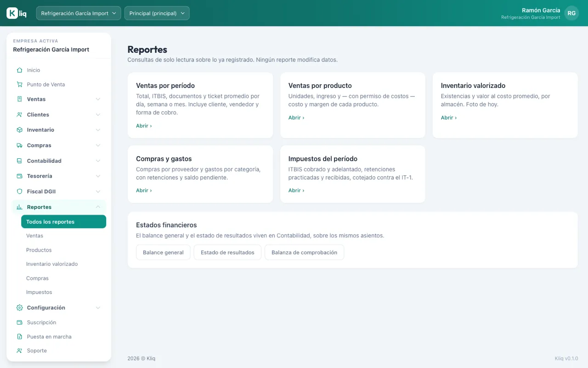The image size is (588, 368).
Task: Click the Configuración gear icon
Action: (x=19, y=308)
